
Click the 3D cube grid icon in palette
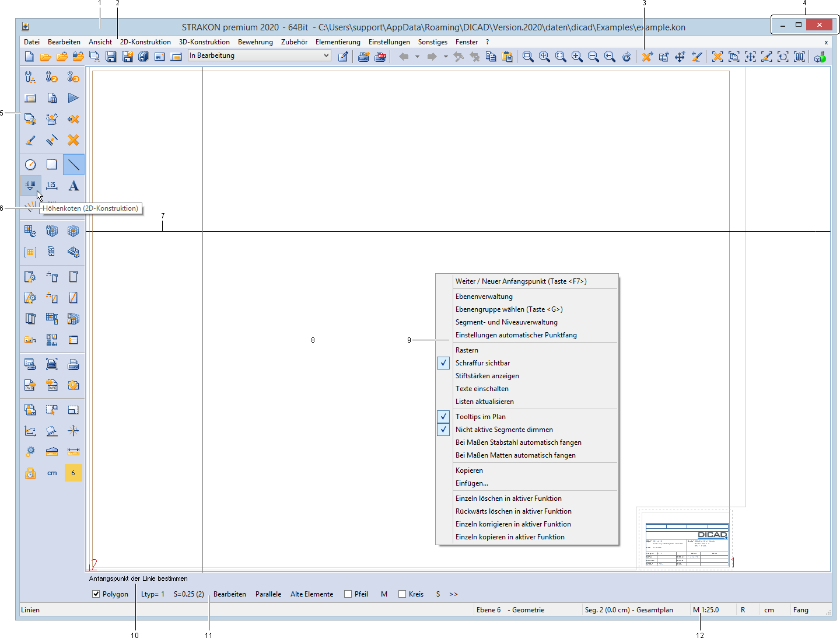click(x=73, y=231)
